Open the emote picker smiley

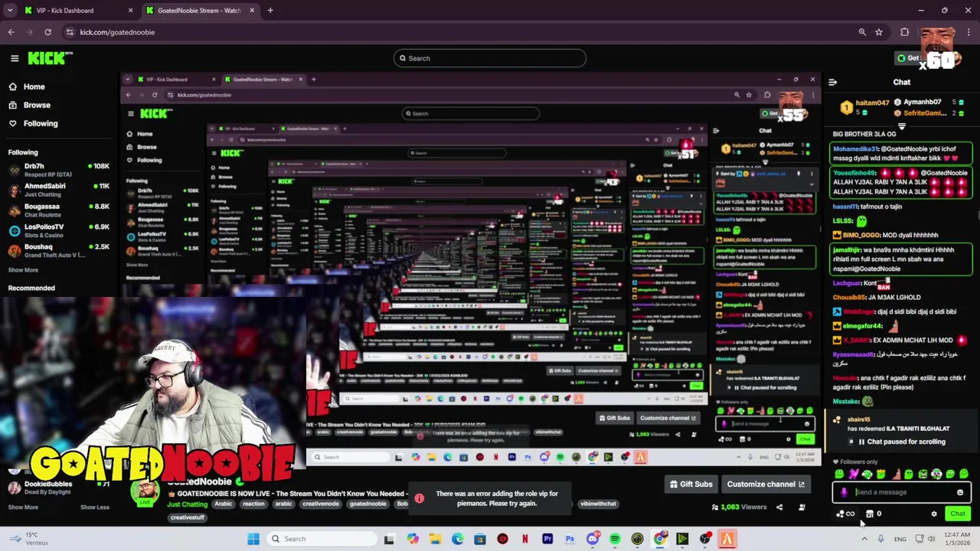[x=960, y=493]
